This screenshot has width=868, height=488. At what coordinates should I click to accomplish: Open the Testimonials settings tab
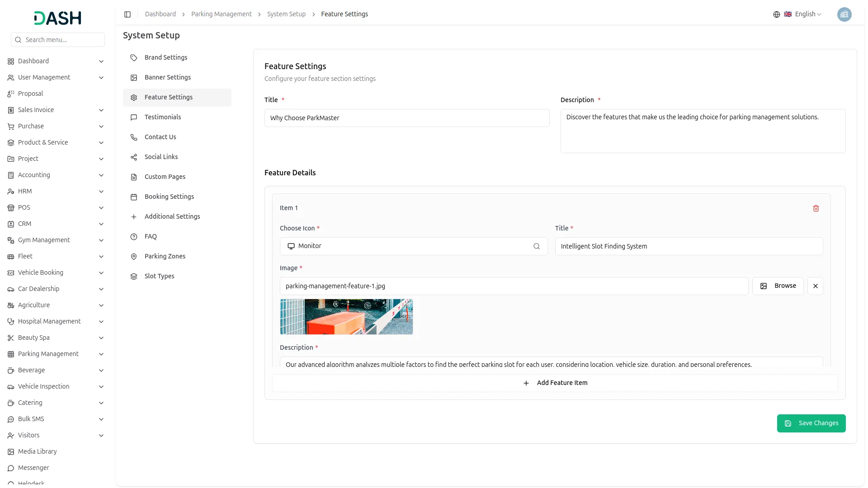163,117
